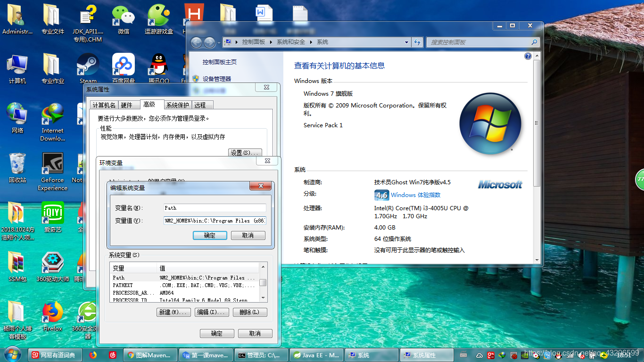This screenshot has width=644, height=362.
Task: Click the Windows Start orb
Action: tap(12, 354)
